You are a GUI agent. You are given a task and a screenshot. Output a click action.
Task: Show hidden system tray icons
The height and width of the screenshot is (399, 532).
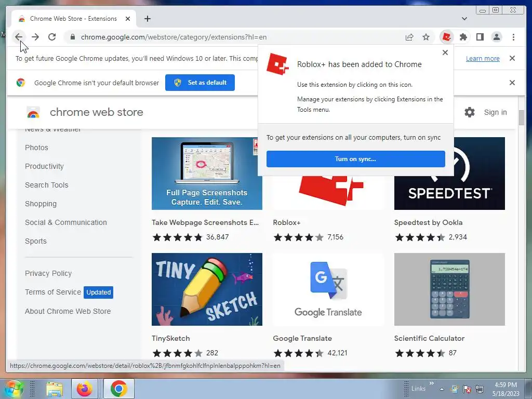click(x=442, y=389)
